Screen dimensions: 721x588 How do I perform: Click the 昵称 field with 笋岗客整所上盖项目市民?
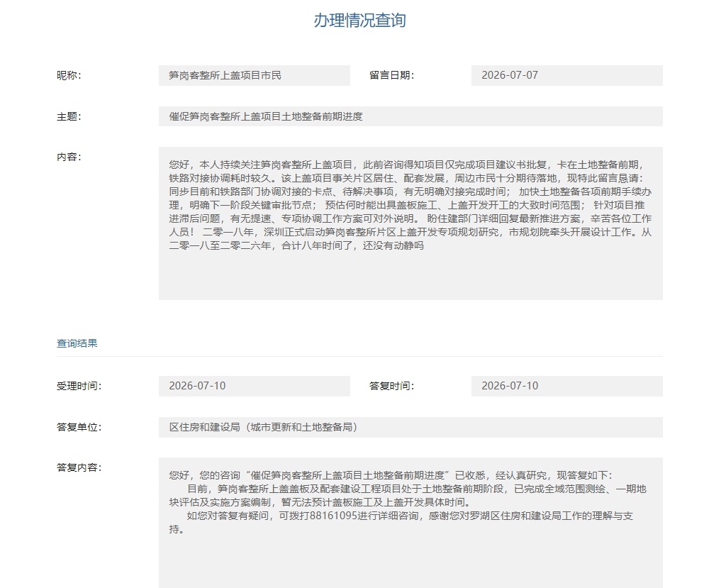[x=255, y=75]
